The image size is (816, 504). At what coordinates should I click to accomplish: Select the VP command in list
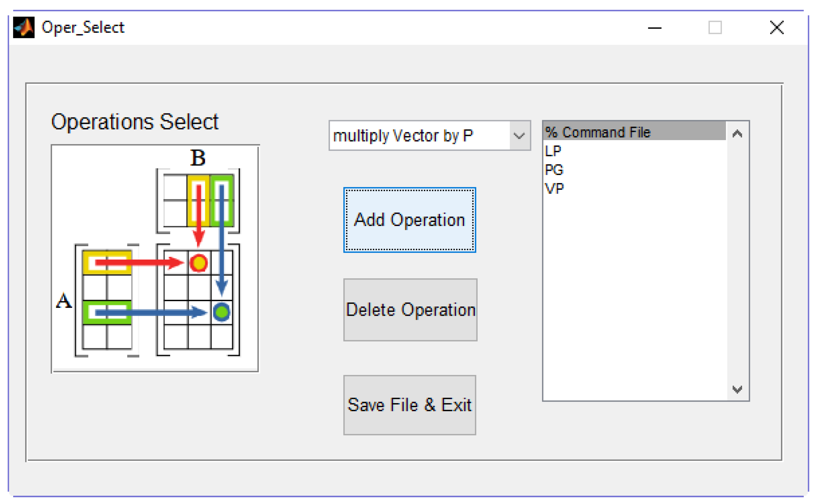pos(554,189)
